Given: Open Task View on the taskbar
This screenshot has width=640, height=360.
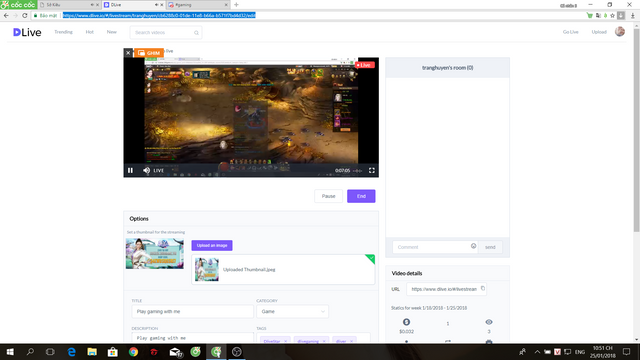Looking at the screenshot, I should click(50, 352).
